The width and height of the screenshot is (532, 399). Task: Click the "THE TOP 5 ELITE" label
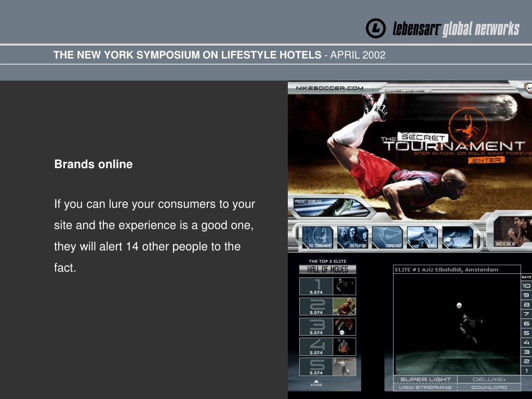[327, 261]
